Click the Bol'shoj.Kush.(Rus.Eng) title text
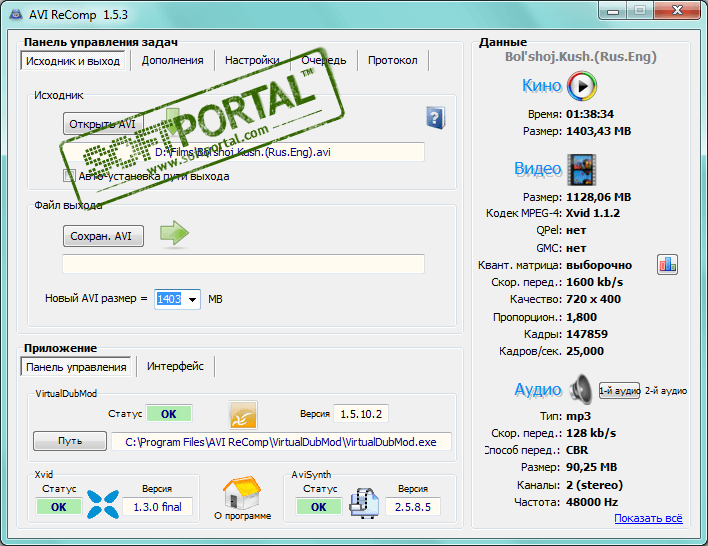The height and width of the screenshot is (546, 708). [581, 56]
